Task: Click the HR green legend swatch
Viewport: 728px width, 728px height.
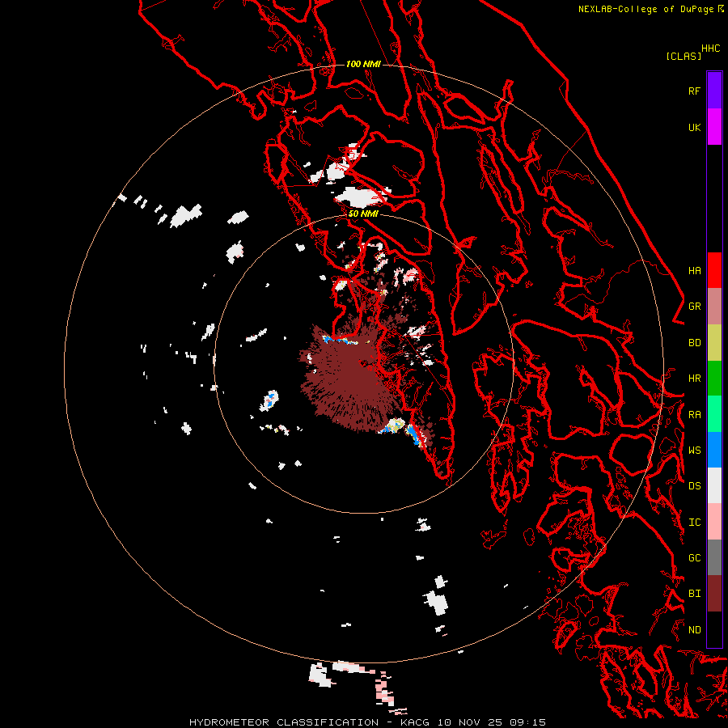Action: [714, 378]
